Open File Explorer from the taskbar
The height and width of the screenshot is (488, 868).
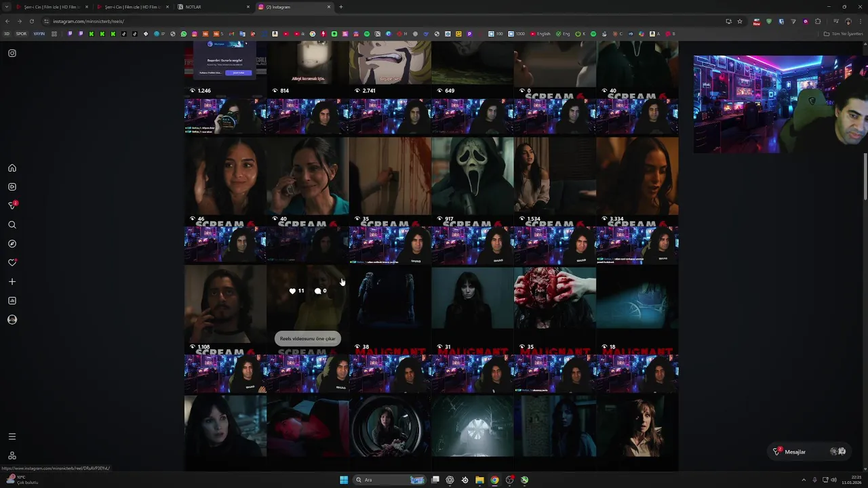coord(479,480)
